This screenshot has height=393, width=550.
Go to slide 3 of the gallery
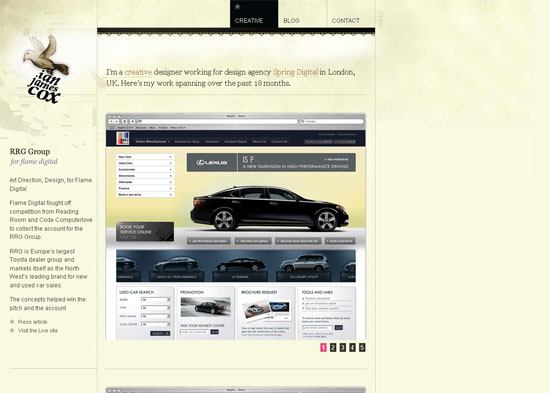[x=343, y=347]
